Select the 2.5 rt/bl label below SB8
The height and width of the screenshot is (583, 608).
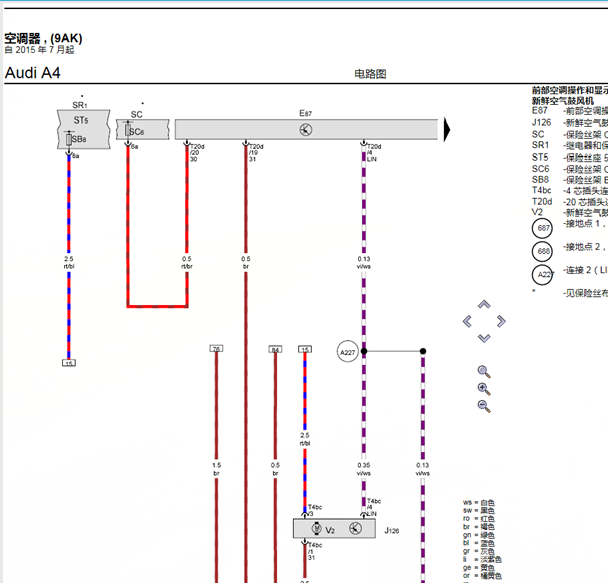point(69,262)
